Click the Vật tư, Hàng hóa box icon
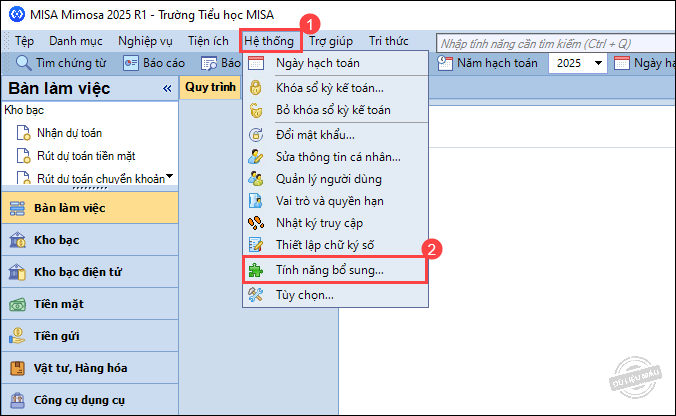Screen dimensions: 676x416 [17, 368]
